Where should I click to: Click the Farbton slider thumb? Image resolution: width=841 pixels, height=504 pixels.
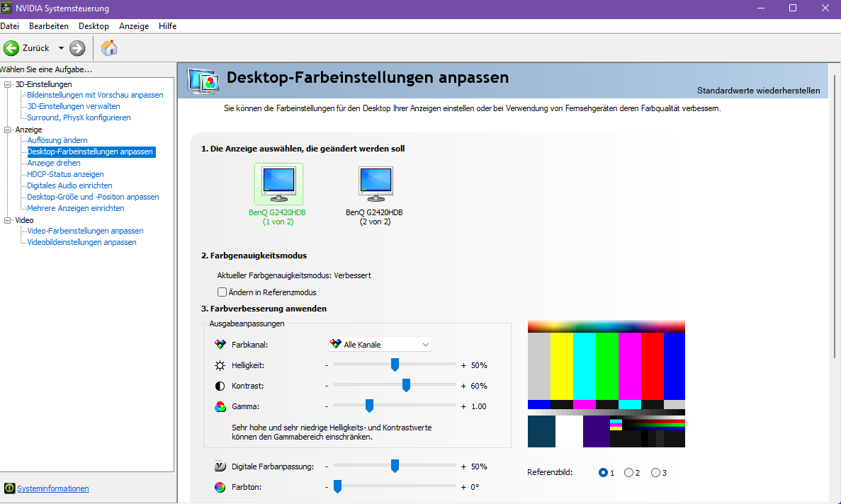point(337,486)
